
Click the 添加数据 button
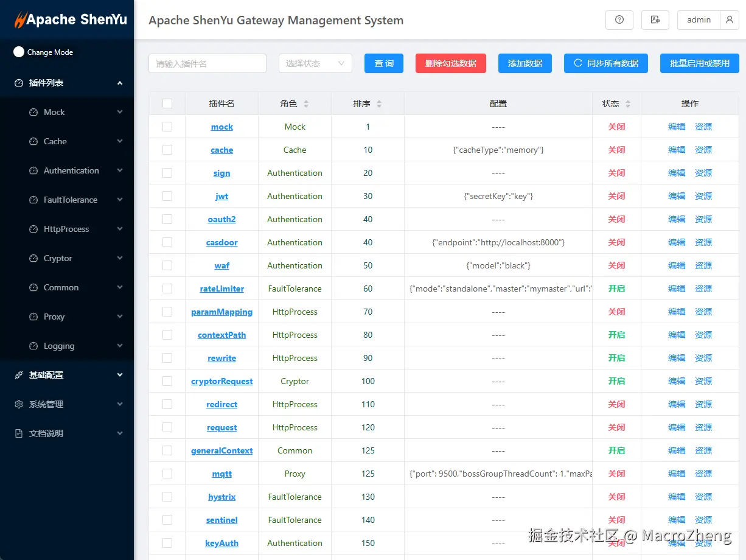pos(525,63)
